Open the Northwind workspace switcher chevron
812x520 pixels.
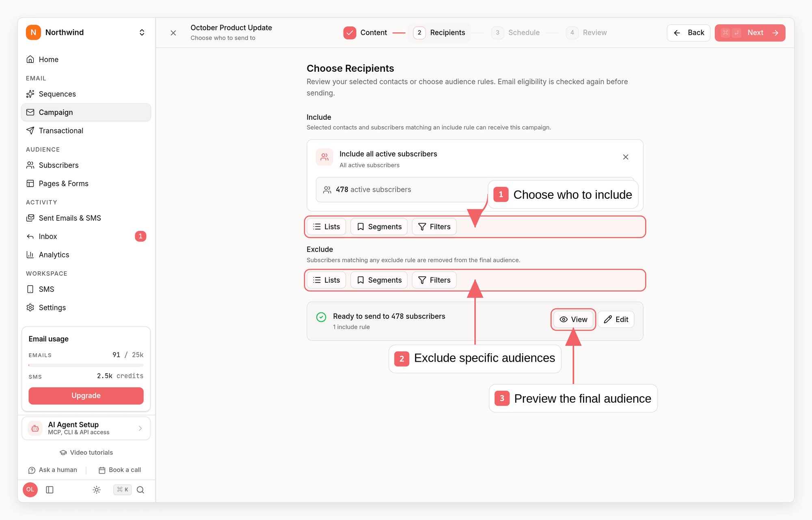(x=142, y=32)
